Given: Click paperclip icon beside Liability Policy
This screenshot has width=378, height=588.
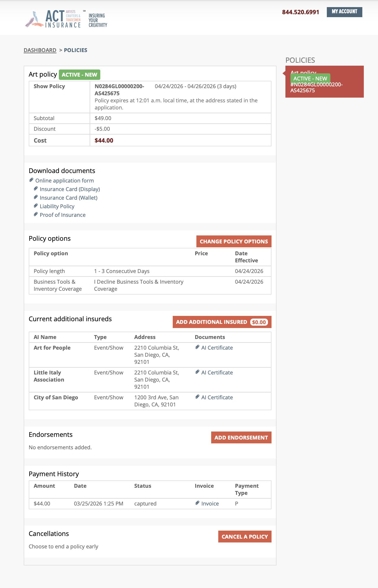Looking at the screenshot, I should [x=36, y=206].
